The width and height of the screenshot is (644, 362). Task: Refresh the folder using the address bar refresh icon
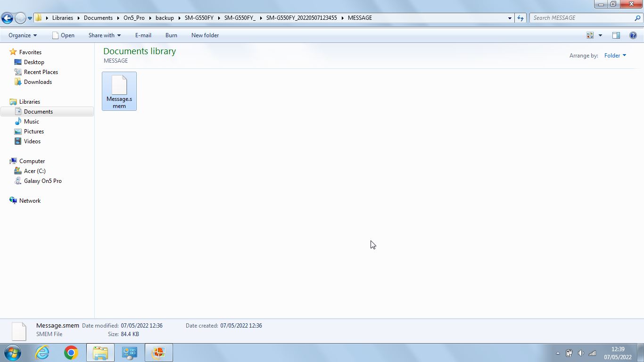520,18
